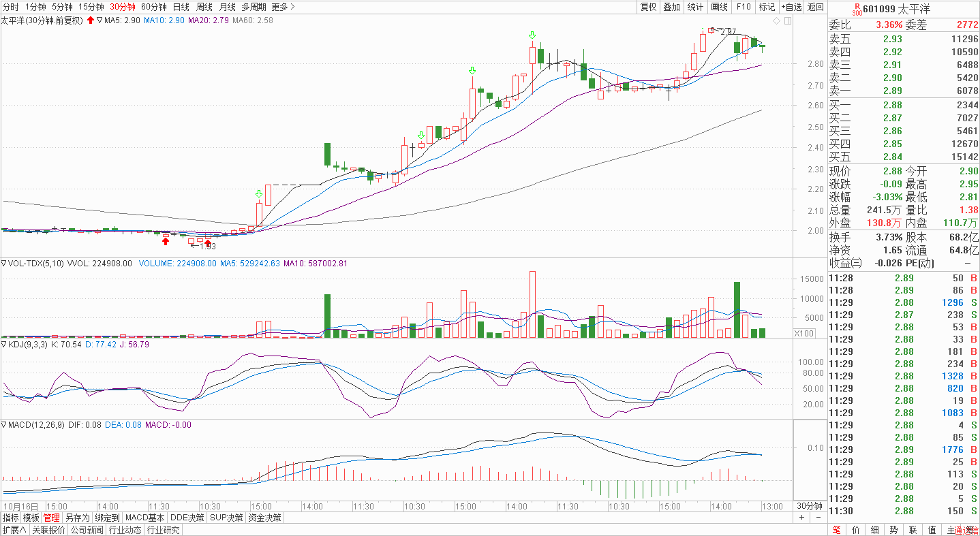Zoom in chart with plus button

click(x=802, y=518)
